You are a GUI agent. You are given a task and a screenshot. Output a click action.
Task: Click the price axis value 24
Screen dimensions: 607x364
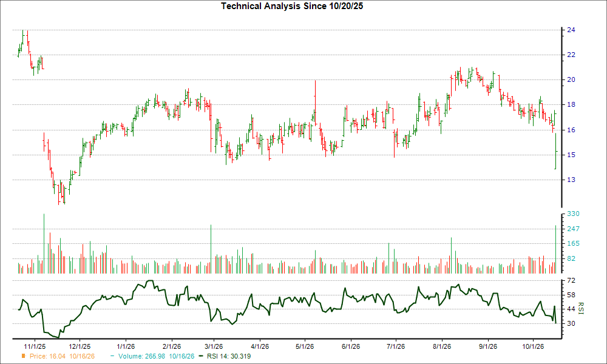(571, 30)
